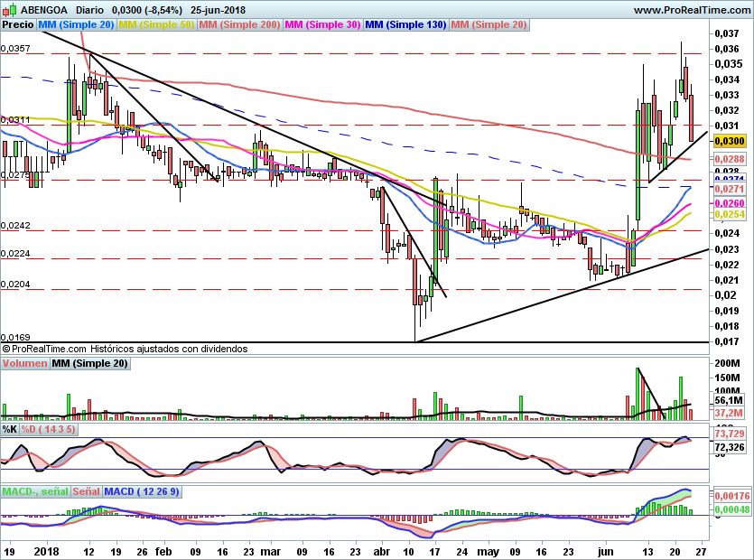Click the 27 date at axis end
This screenshot has height=560, width=754.
(x=701, y=551)
